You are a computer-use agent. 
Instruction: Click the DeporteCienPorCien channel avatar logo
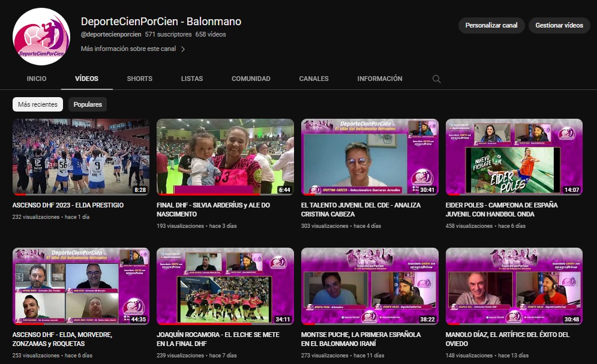point(41,37)
